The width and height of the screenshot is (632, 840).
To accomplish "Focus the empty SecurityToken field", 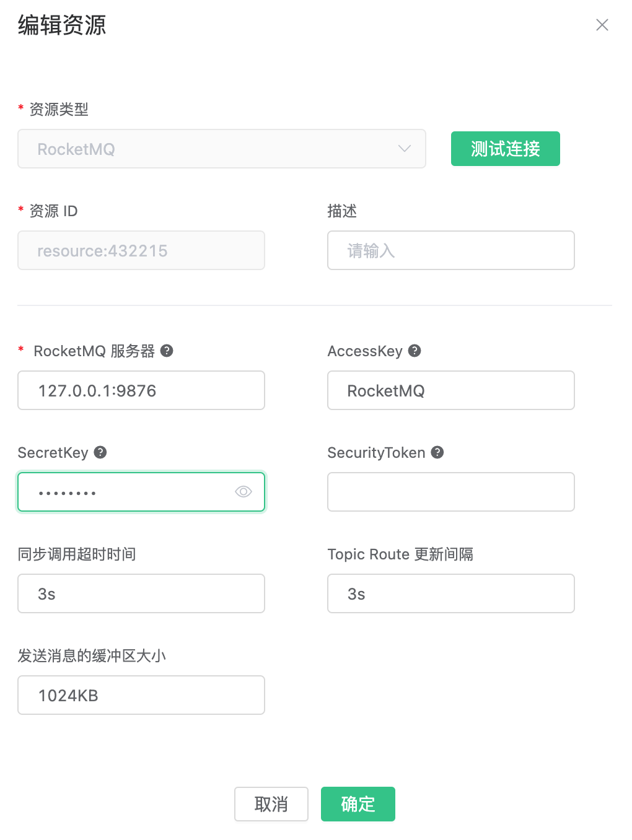I will 450,492.
